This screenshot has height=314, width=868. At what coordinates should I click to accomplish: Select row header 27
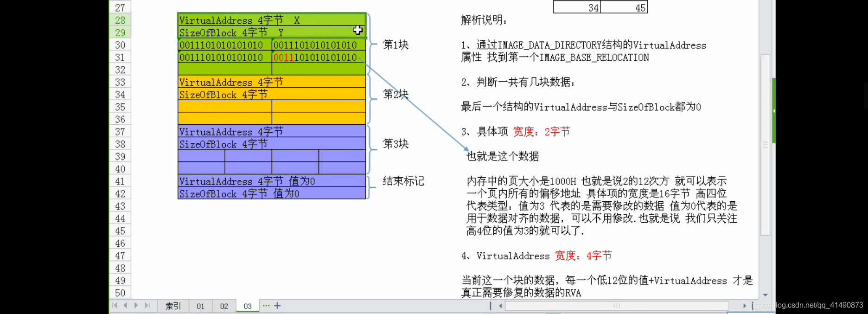120,7
